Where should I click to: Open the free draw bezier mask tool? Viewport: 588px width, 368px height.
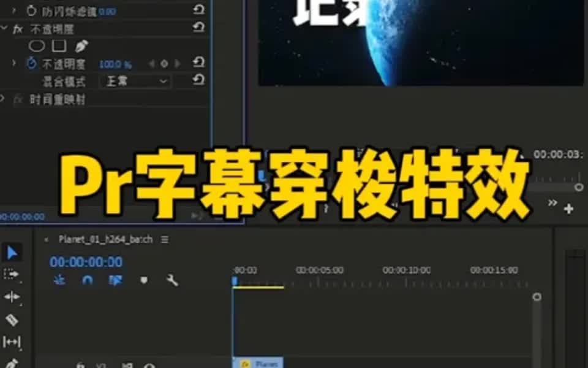[x=81, y=45]
